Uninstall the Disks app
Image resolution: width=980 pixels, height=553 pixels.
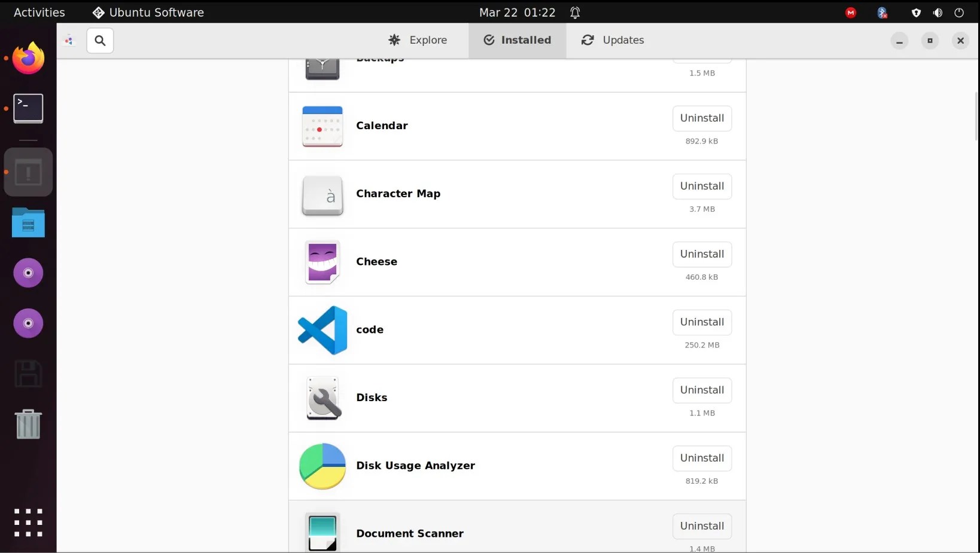coord(702,390)
